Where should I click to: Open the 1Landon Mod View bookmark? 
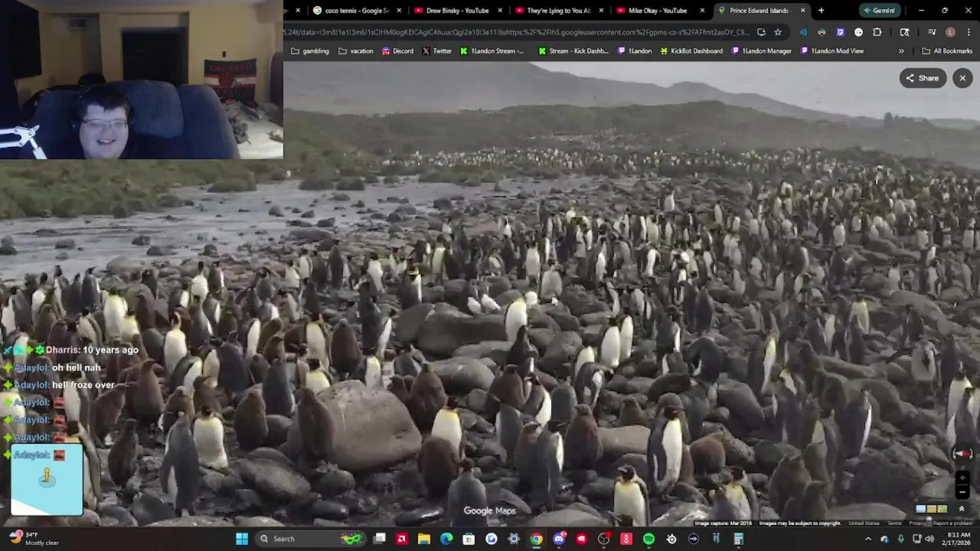[831, 51]
